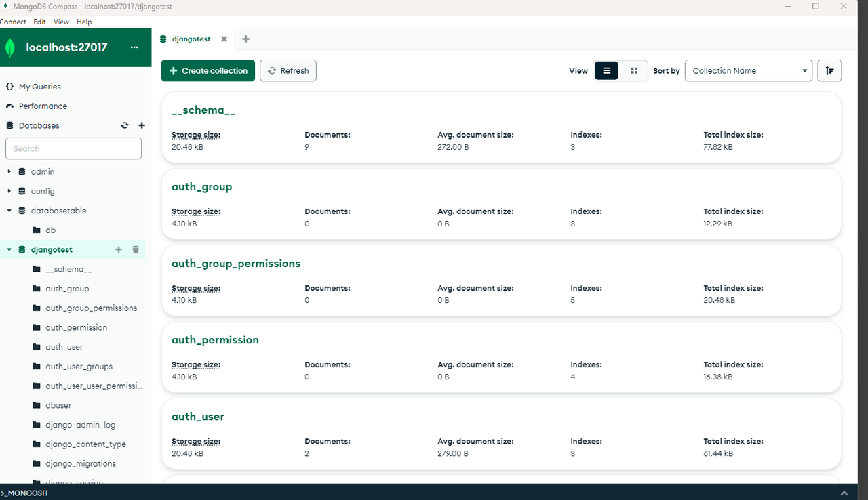Click Create collection button

(208, 70)
